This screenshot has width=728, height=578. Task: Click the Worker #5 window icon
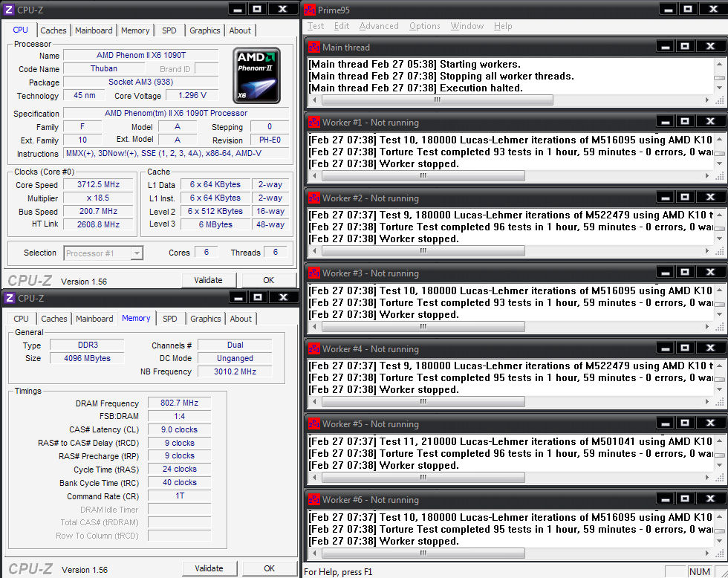point(313,424)
